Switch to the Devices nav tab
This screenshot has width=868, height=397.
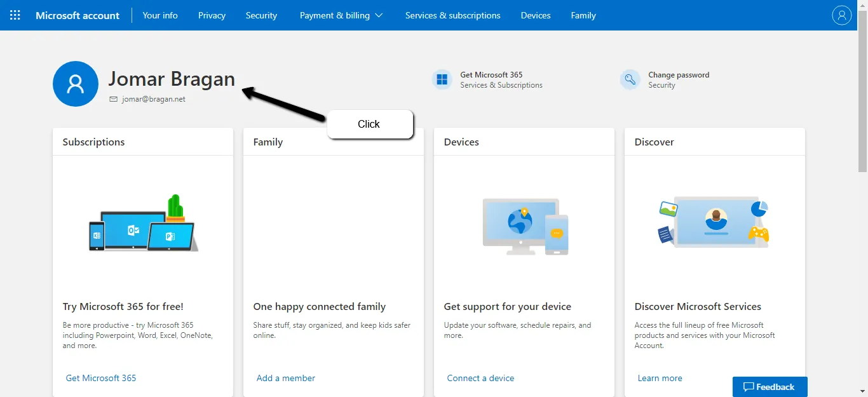[x=536, y=15]
